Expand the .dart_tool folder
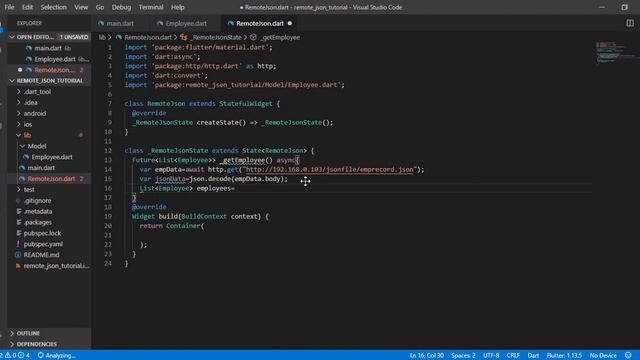The height and width of the screenshot is (360, 640). [x=18, y=92]
